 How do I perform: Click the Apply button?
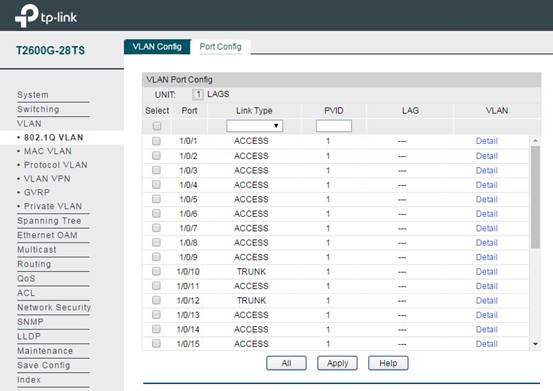(338, 363)
